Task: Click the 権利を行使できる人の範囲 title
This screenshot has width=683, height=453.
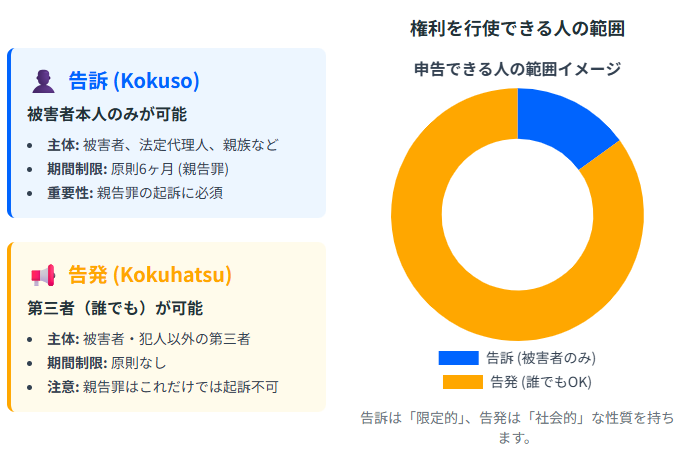Action: pos(517,29)
